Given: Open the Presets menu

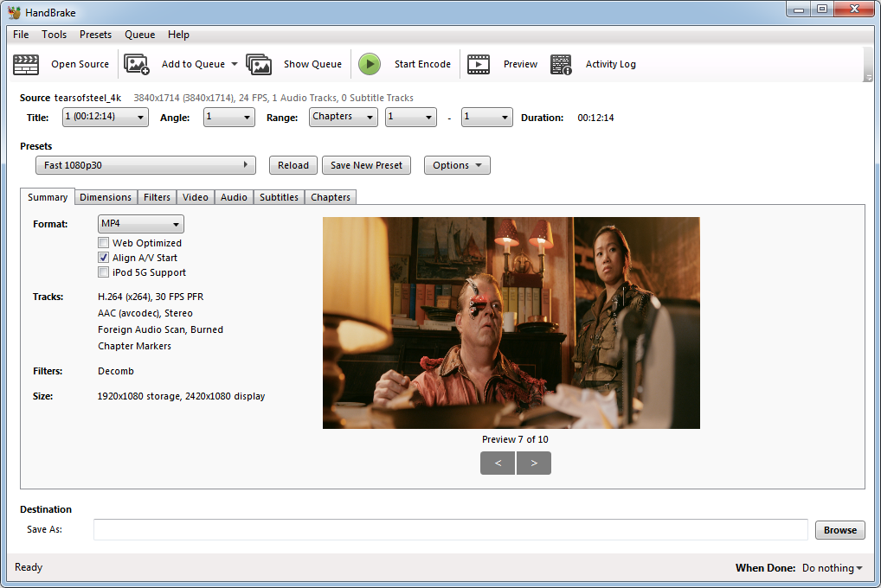Looking at the screenshot, I should point(95,35).
